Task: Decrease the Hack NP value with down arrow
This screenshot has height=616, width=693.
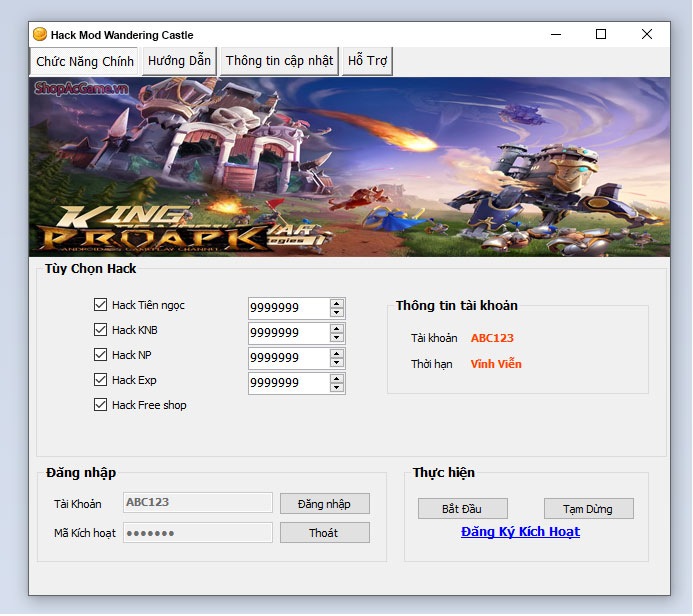Action: 337,363
